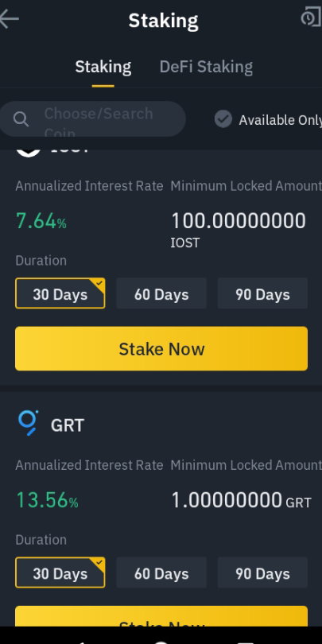Tap Stake Now under GRT

click(161, 616)
